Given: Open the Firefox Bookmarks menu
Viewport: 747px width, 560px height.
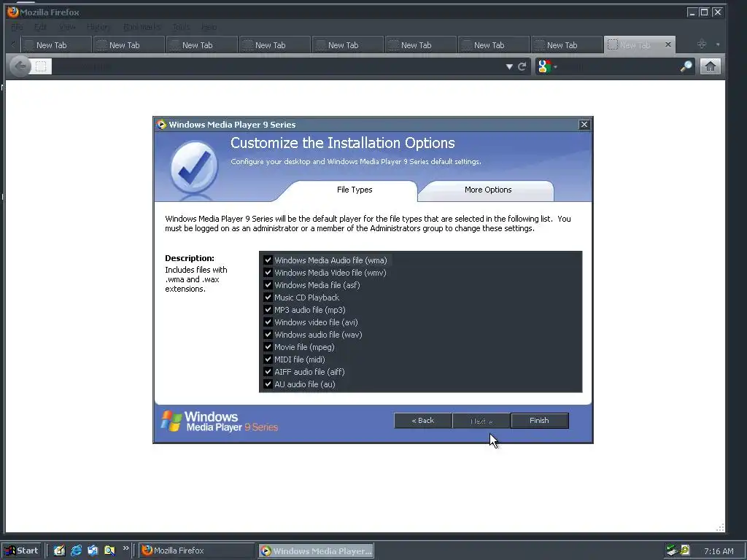Looking at the screenshot, I should point(142,27).
